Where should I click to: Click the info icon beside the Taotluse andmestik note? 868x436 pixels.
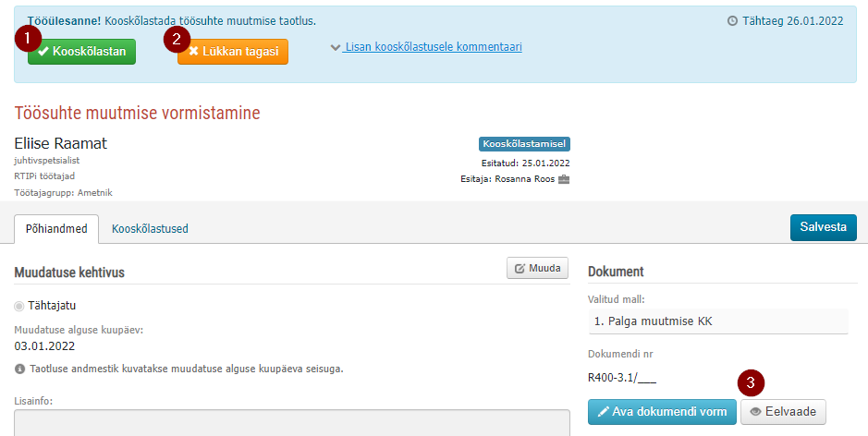tap(20, 369)
